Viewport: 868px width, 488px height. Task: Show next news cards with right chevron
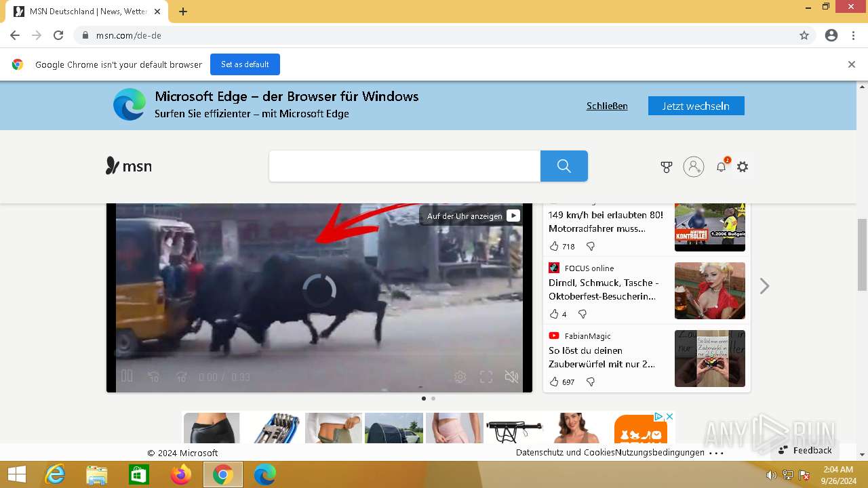point(765,286)
